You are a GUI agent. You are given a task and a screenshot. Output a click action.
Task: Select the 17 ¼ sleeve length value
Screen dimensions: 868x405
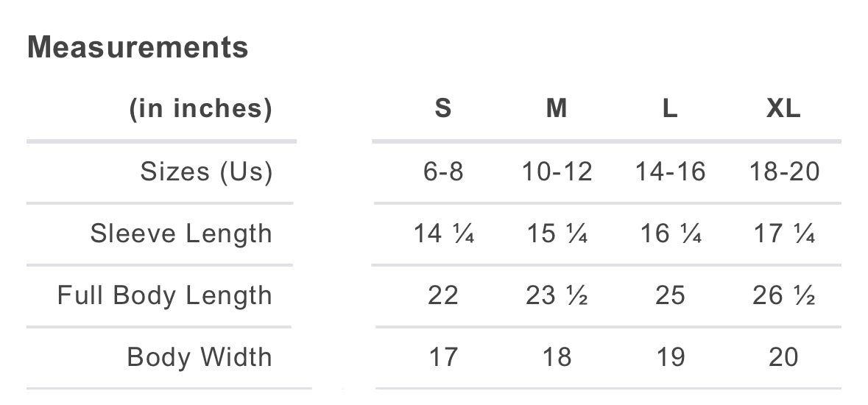pos(784,233)
